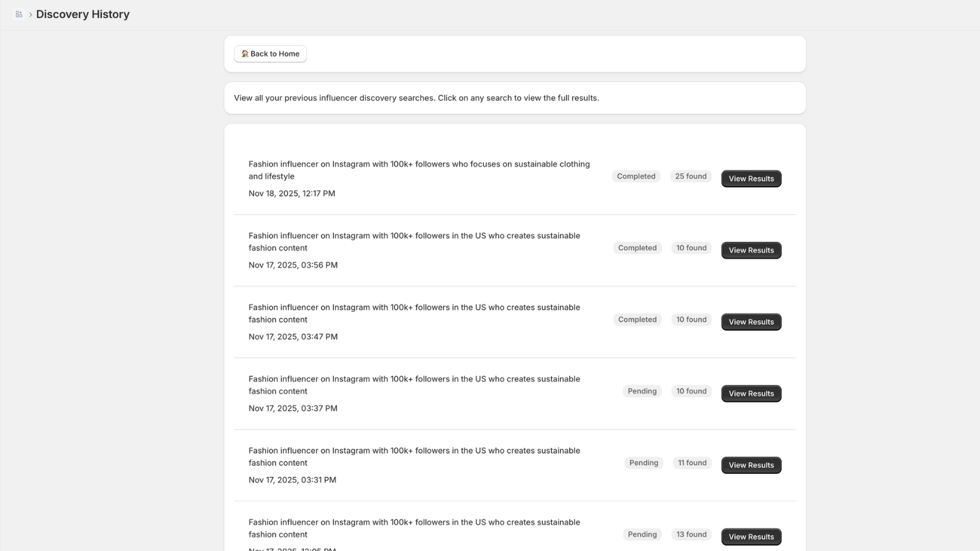Viewport: 980px width, 551px height.
Task: View results for the search with 11 found
Action: [751, 465]
